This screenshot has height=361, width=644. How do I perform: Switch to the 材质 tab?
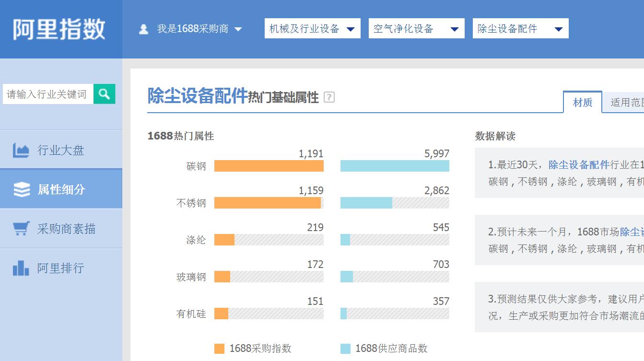point(583,102)
